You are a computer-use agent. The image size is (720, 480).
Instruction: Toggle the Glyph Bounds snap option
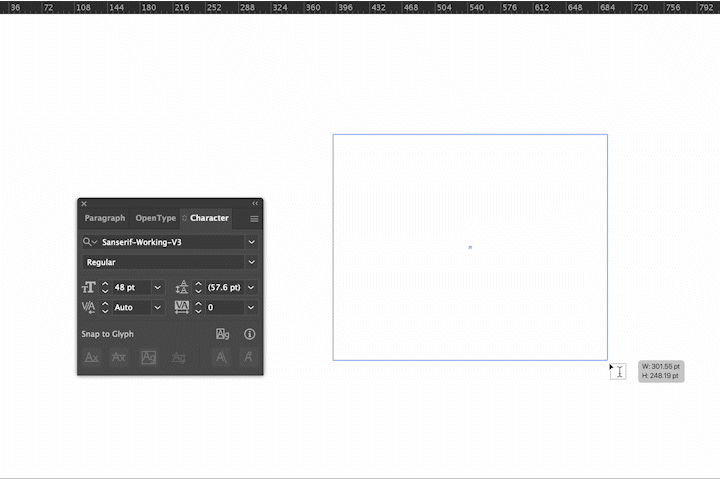point(148,357)
